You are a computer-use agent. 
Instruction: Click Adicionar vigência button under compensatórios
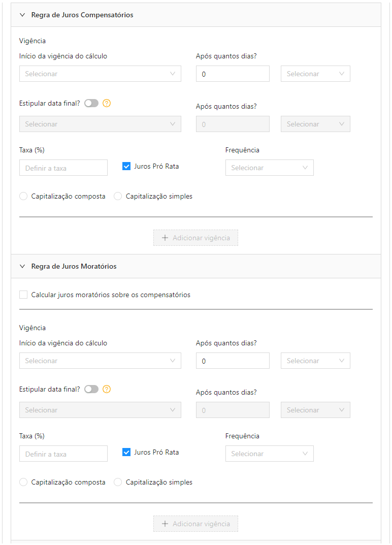195,238
